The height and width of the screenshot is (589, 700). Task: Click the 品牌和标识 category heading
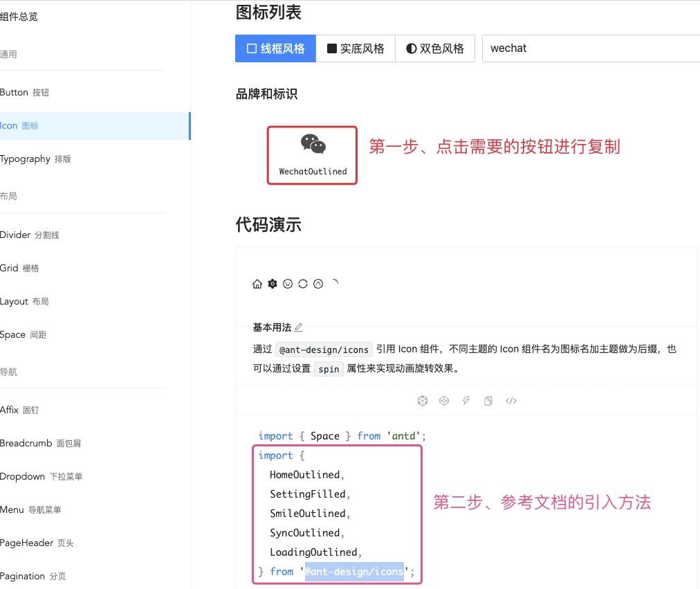click(266, 93)
